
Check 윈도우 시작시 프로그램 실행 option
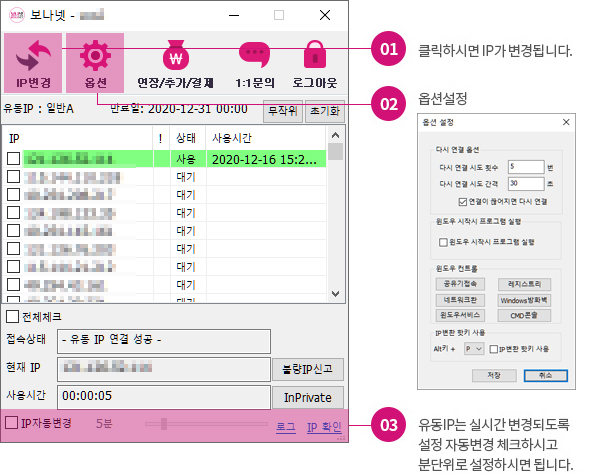(x=443, y=242)
